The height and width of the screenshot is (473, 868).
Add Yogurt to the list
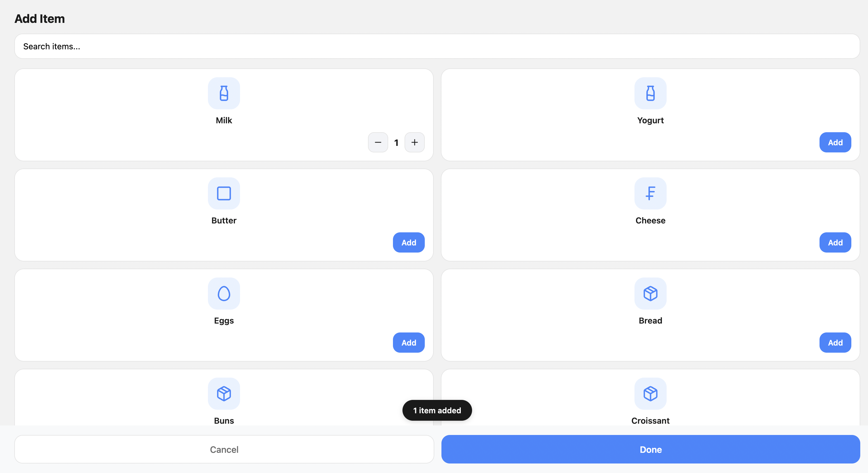835,142
